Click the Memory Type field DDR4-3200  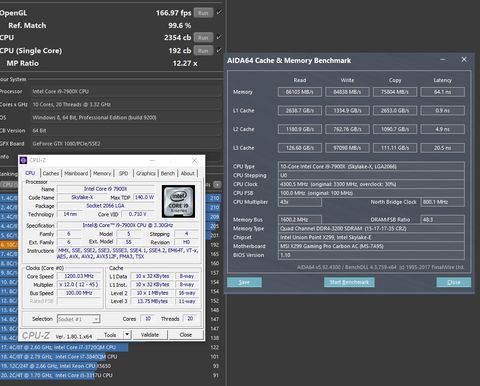(371, 228)
